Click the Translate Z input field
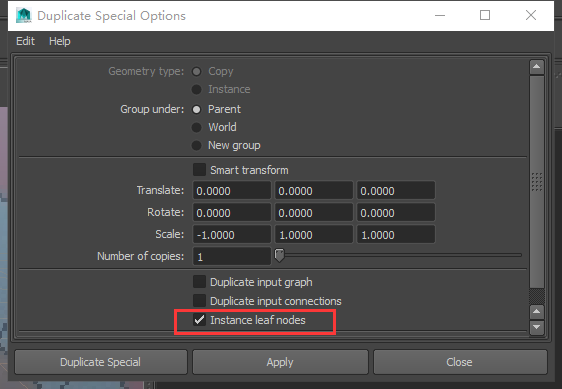This screenshot has height=389, width=562. pyautogui.click(x=396, y=190)
